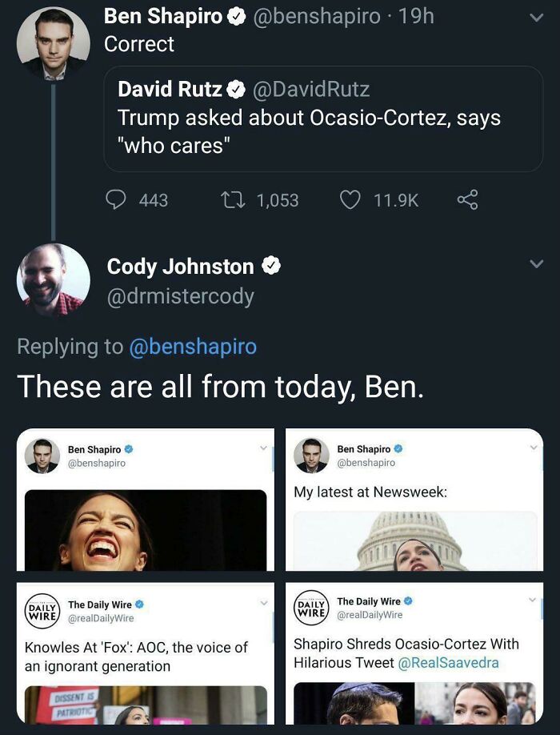Like the tweet with 11.9K hearts

350,200
